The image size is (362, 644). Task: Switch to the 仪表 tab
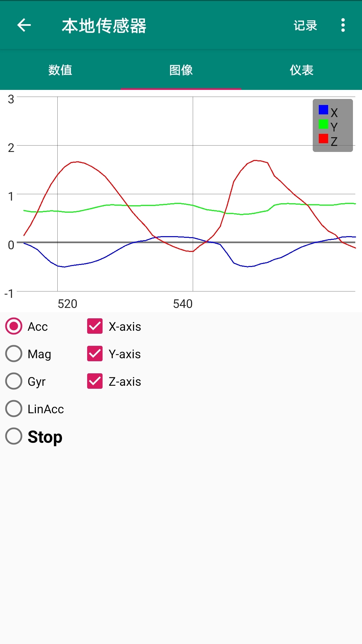pyautogui.click(x=302, y=70)
